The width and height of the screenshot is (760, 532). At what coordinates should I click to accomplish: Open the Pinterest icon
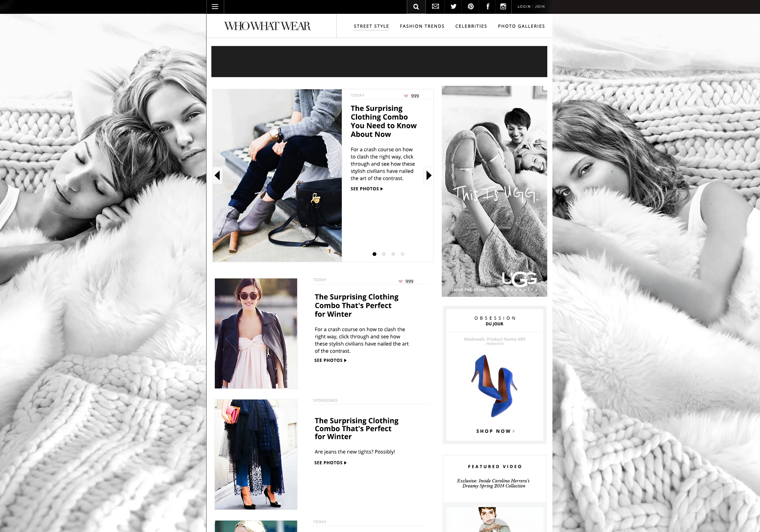click(x=471, y=7)
